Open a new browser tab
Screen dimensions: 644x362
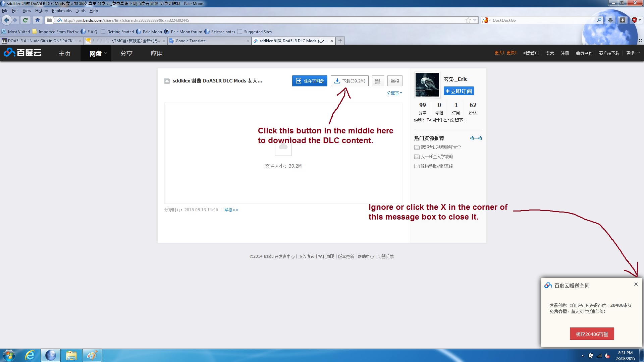(340, 41)
